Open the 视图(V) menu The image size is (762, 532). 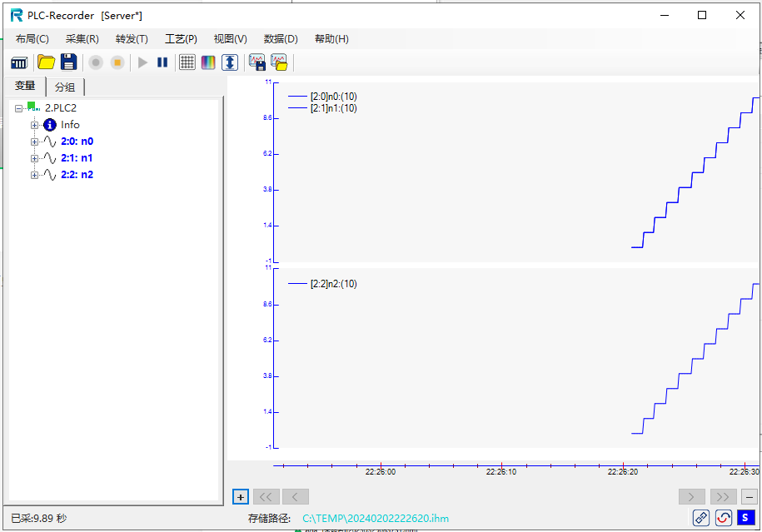coord(231,39)
